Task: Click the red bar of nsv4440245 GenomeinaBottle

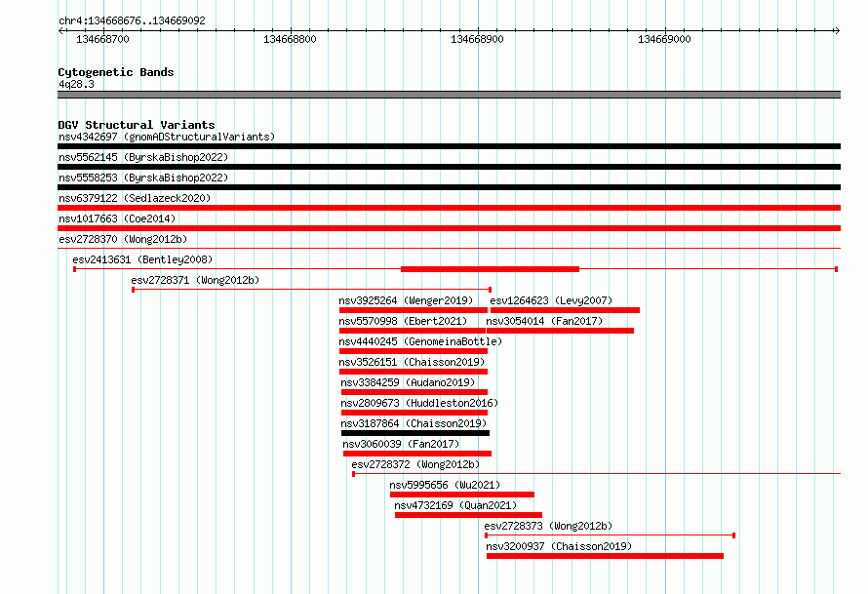Action: [413, 351]
